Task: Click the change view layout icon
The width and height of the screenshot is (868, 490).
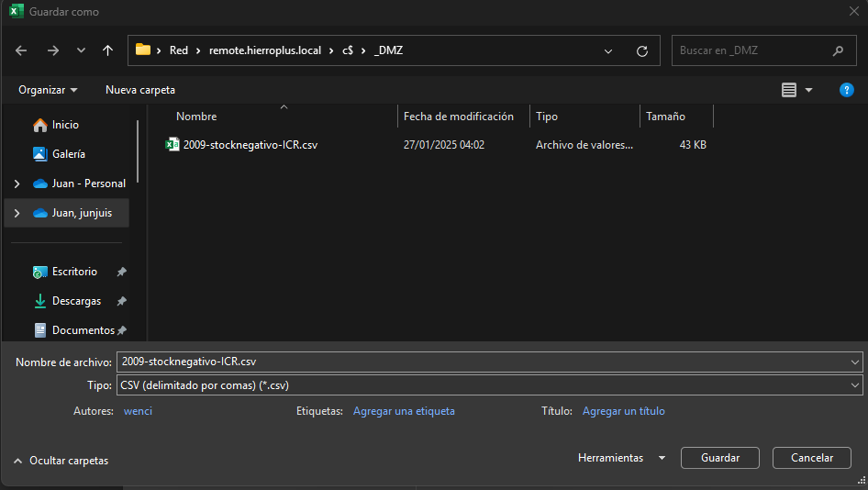Action: (x=789, y=90)
